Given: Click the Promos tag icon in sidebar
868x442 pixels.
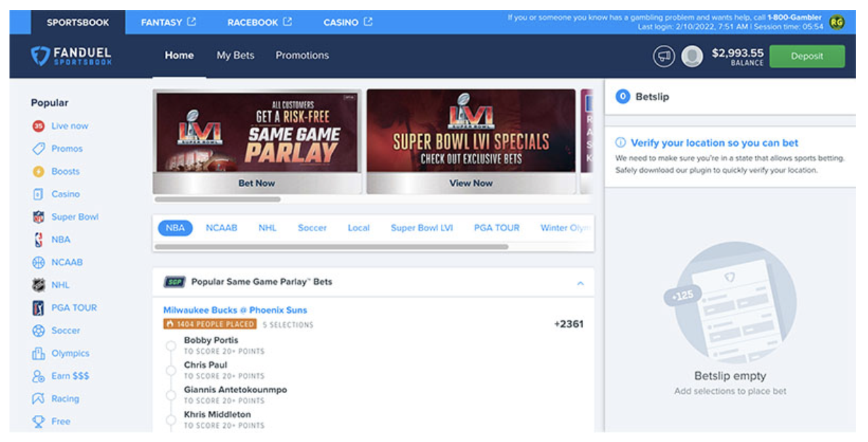Looking at the screenshot, I should [x=39, y=148].
